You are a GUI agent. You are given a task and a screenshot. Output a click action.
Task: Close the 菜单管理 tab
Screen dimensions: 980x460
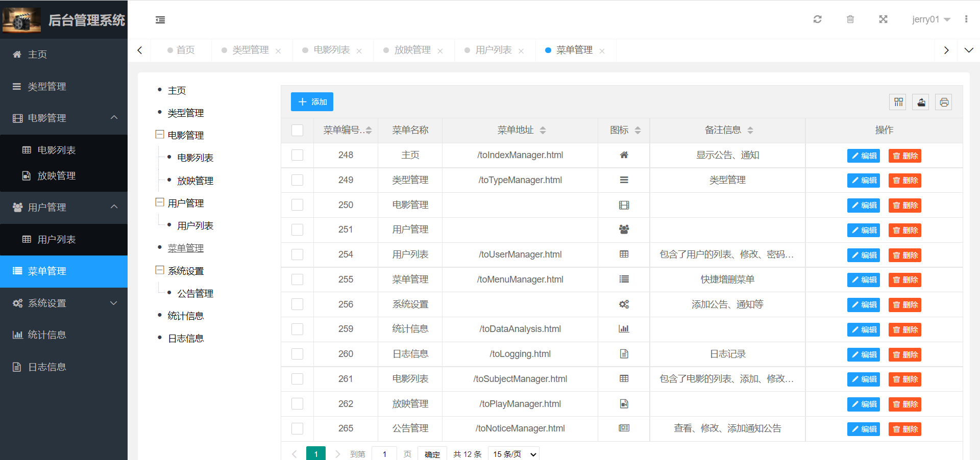pos(602,51)
